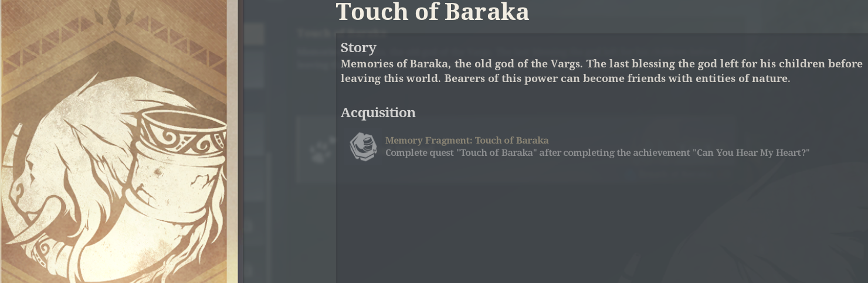This screenshot has height=283, width=868.
Task: Click the "Memories of Baraka" story line
Action: pos(601,63)
